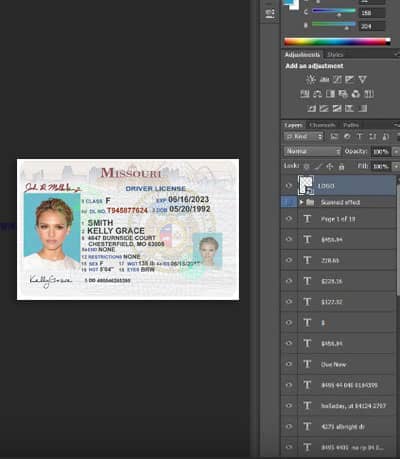
Task: Switch to the Styles tab
Action: 335,54
